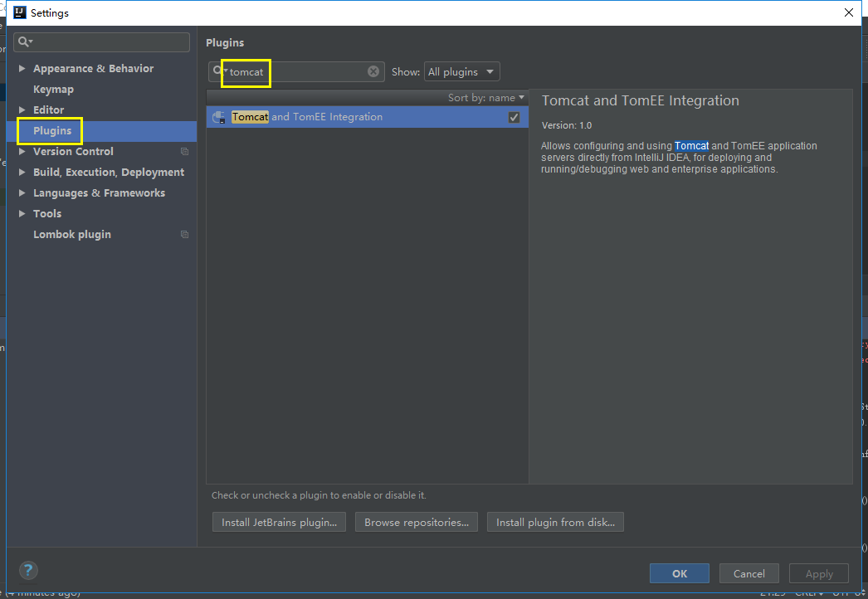Click the IntelliJ logo in the title bar
The width and height of the screenshot is (868, 599).
[x=17, y=12]
